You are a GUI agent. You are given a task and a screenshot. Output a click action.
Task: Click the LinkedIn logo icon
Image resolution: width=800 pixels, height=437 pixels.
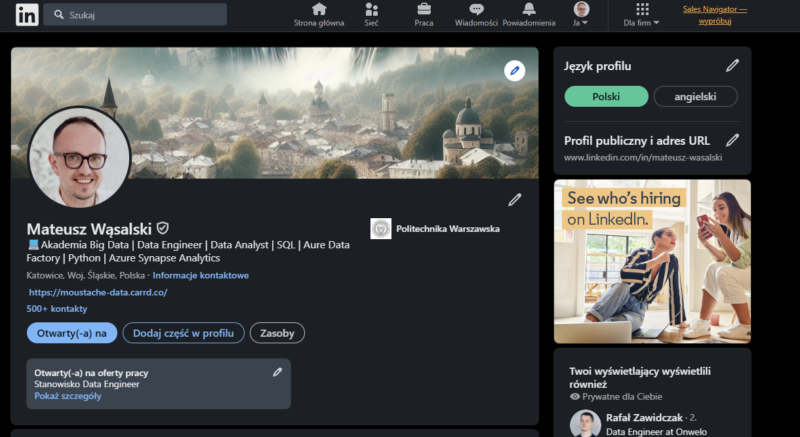point(27,15)
